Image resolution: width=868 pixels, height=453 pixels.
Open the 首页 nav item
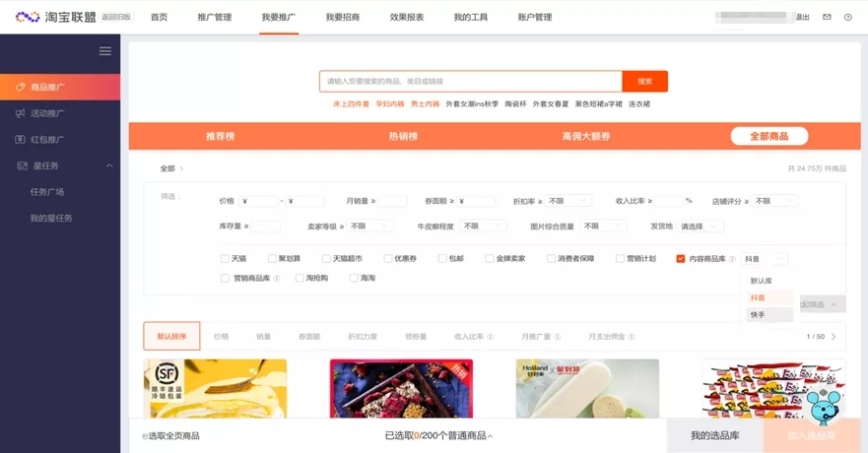pyautogui.click(x=159, y=17)
